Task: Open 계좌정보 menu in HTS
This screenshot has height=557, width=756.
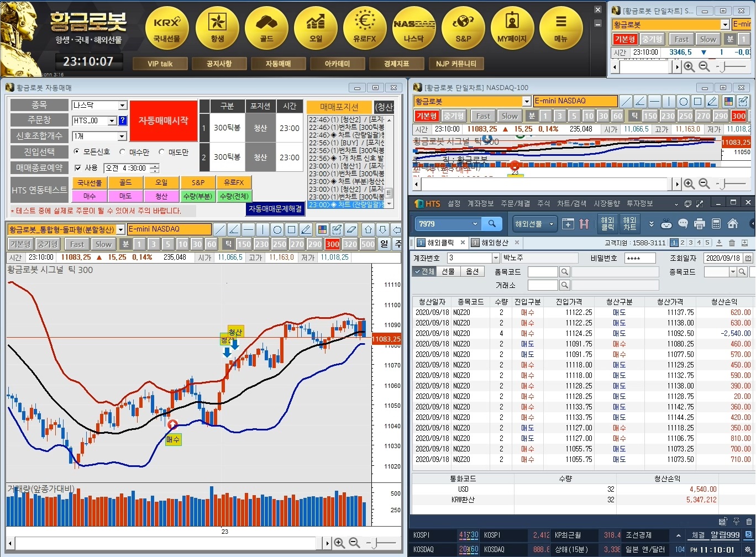Action: click(480, 203)
